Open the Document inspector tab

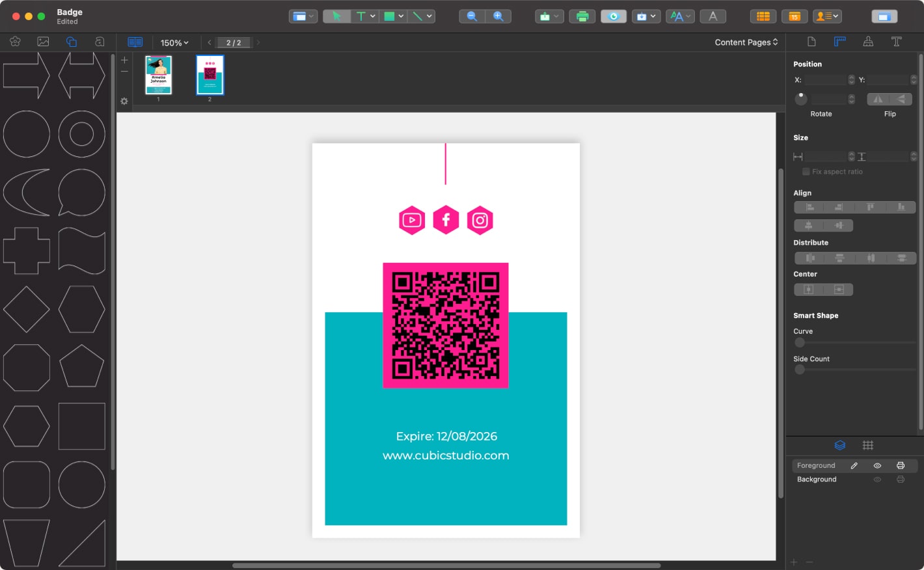811,42
